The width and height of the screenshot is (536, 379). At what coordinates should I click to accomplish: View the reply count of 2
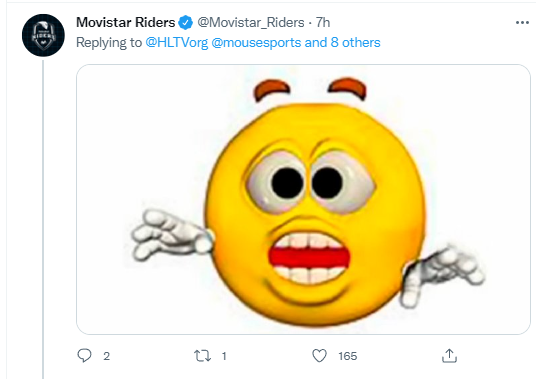pyautogui.click(x=106, y=356)
